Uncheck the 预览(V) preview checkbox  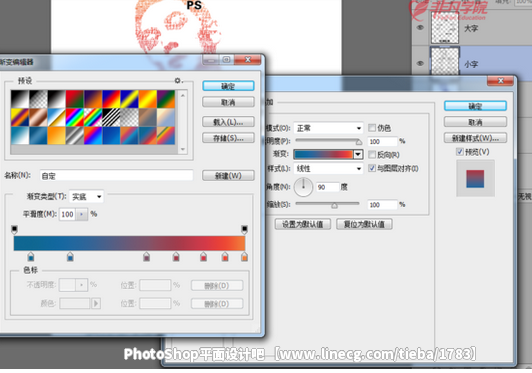(x=460, y=152)
